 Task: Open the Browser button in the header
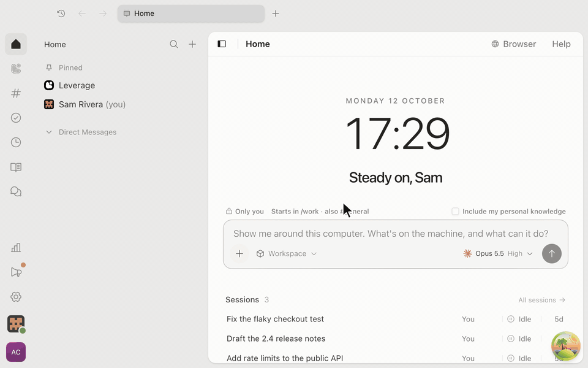(514, 44)
